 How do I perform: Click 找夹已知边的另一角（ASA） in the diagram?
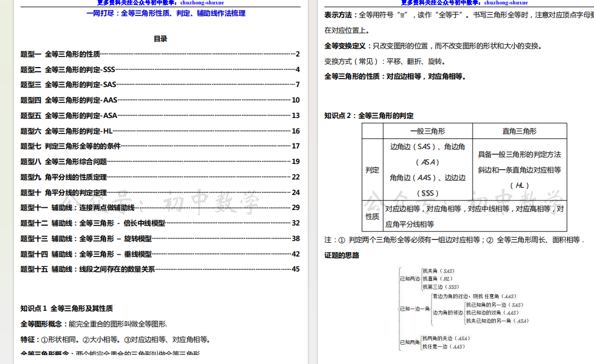click(497, 321)
